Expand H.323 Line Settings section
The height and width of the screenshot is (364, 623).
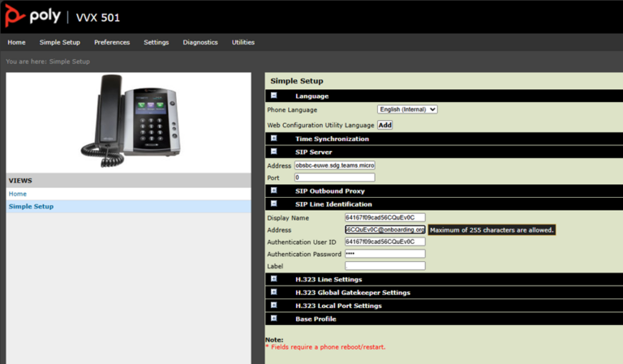point(274,279)
